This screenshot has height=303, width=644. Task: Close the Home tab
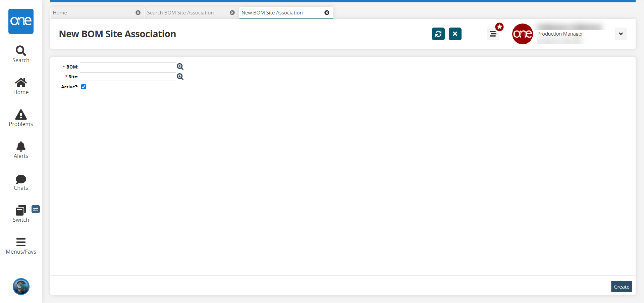tap(138, 13)
